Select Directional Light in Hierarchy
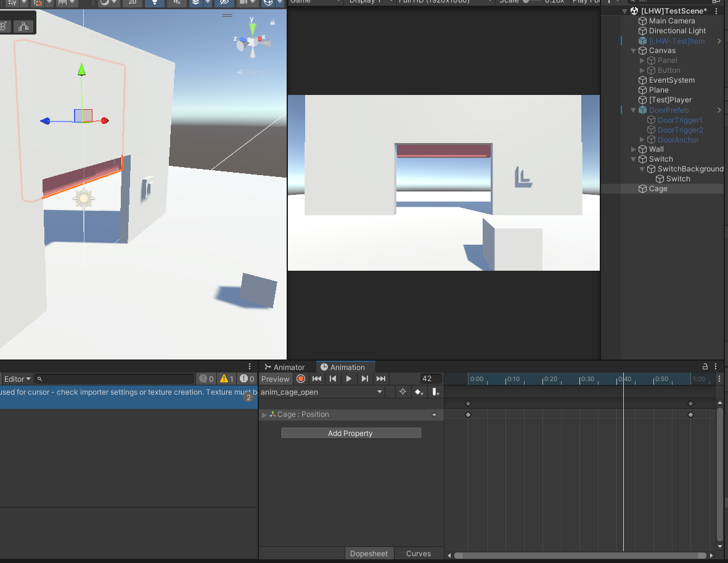Image resolution: width=728 pixels, height=563 pixels. pyautogui.click(x=677, y=31)
